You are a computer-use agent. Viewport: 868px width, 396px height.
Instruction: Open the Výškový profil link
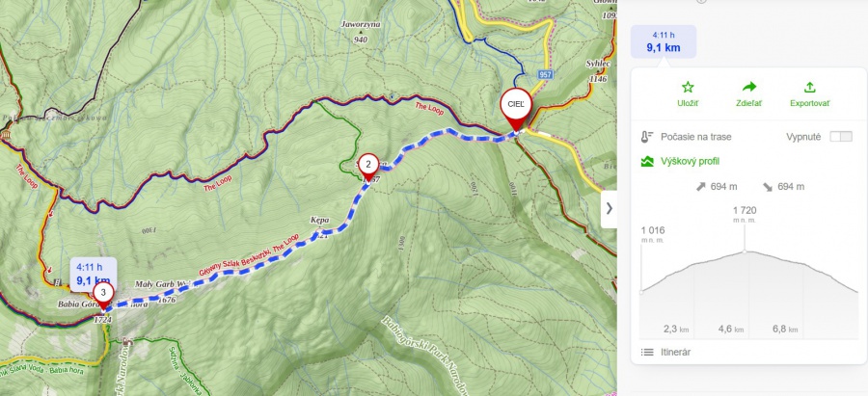(x=690, y=162)
